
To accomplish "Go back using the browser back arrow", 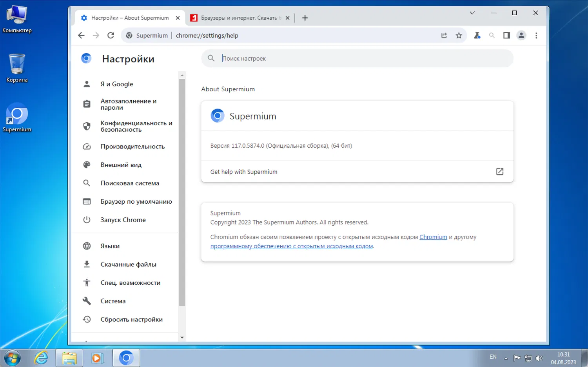I will click(x=81, y=35).
